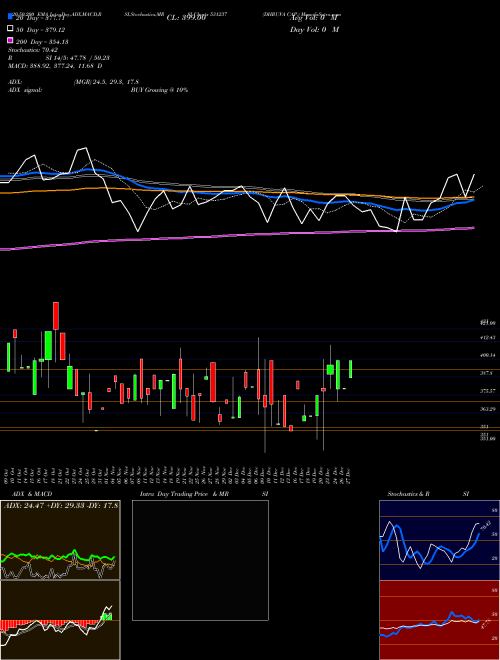500x660 pixels.
Task: Click the last green candlestick on the right
Action: tap(351, 369)
